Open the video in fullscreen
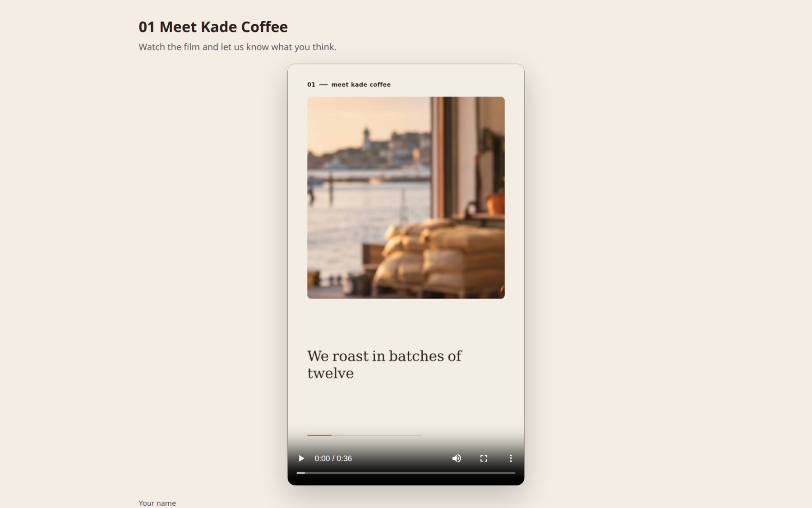Image resolution: width=812 pixels, height=508 pixels. pos(484,458)
